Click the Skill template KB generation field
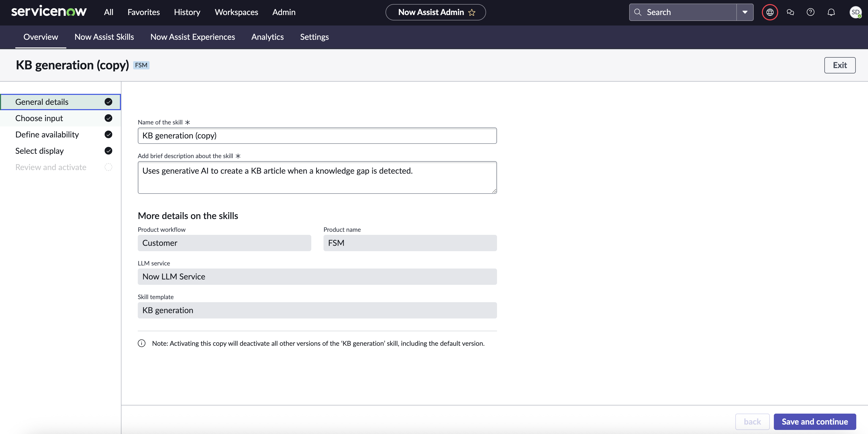This screenshot has height=434, width=868. (x=317, y=310)
